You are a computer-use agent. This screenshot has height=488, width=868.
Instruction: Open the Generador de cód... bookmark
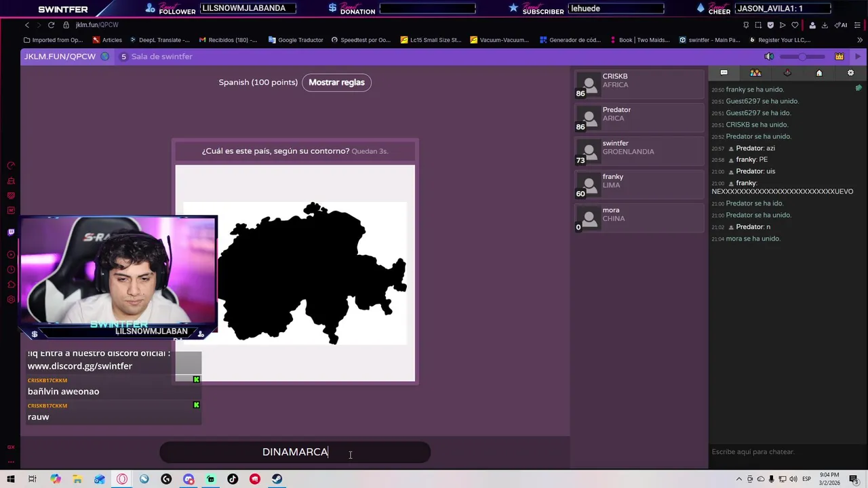(569, 40)
